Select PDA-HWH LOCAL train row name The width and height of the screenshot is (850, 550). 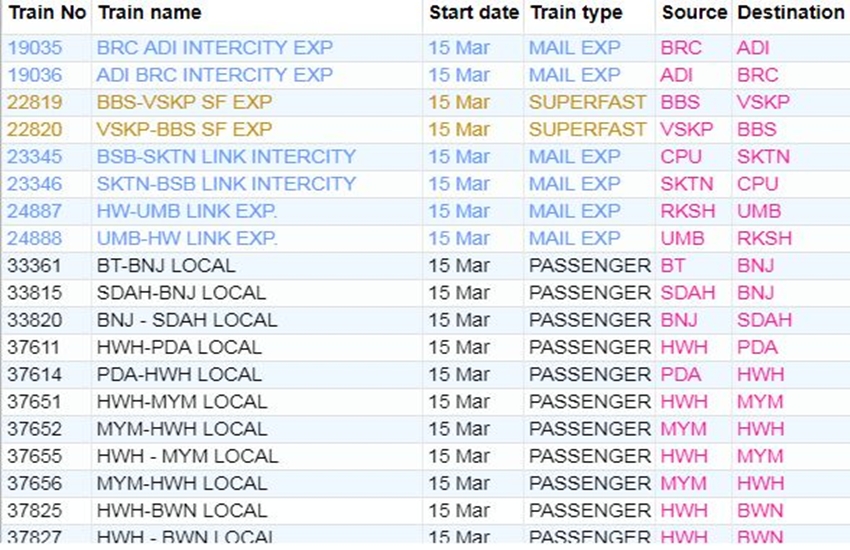pyautogui.click(x=179, y=374)
